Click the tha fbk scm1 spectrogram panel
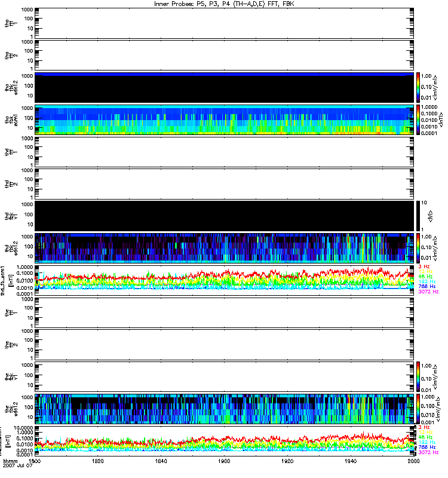 [224, 119]
